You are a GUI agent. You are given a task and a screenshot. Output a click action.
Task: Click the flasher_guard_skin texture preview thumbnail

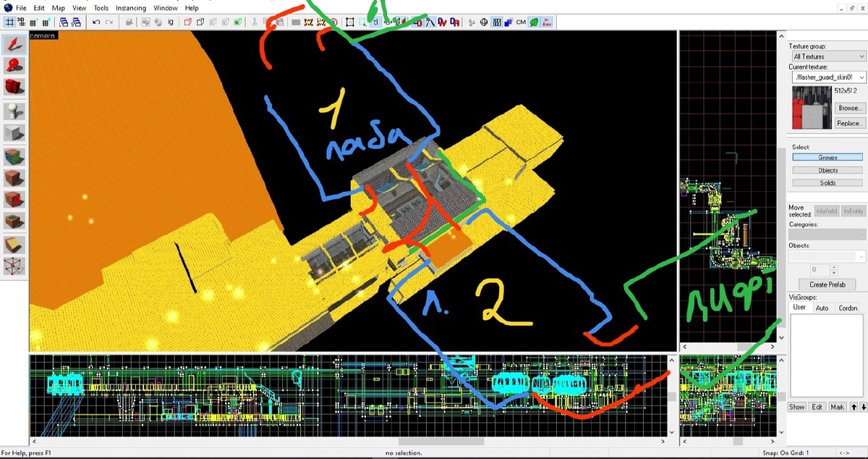click(812, 107)
